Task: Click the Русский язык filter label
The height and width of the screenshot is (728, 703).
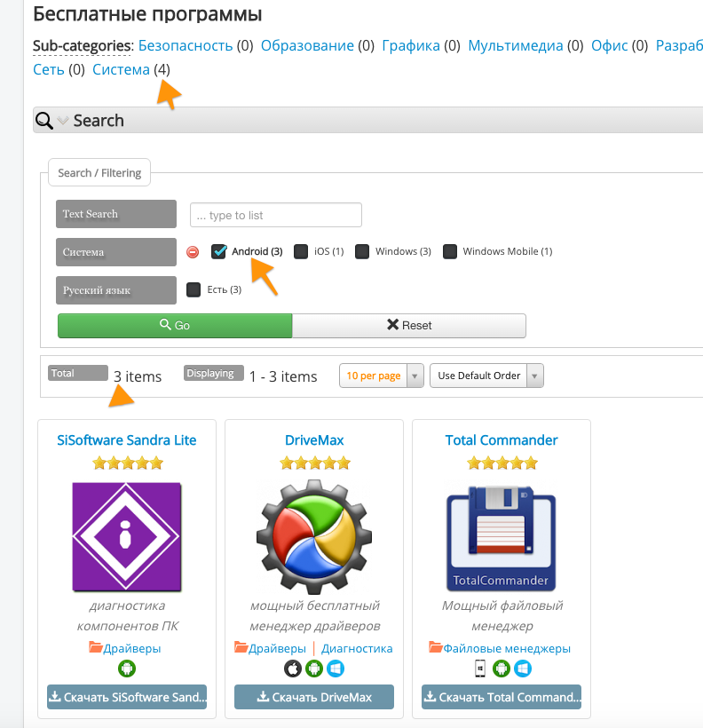Action: click(116, 290)
